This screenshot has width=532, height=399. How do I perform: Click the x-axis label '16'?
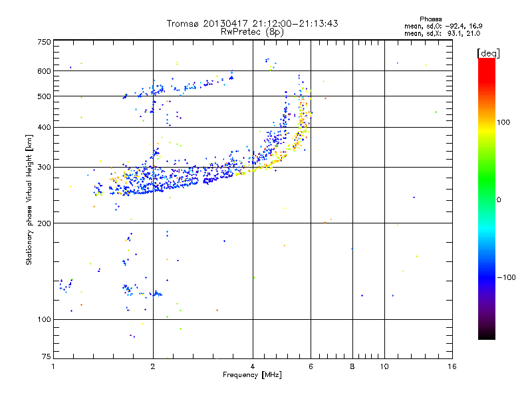coord(452,366)
